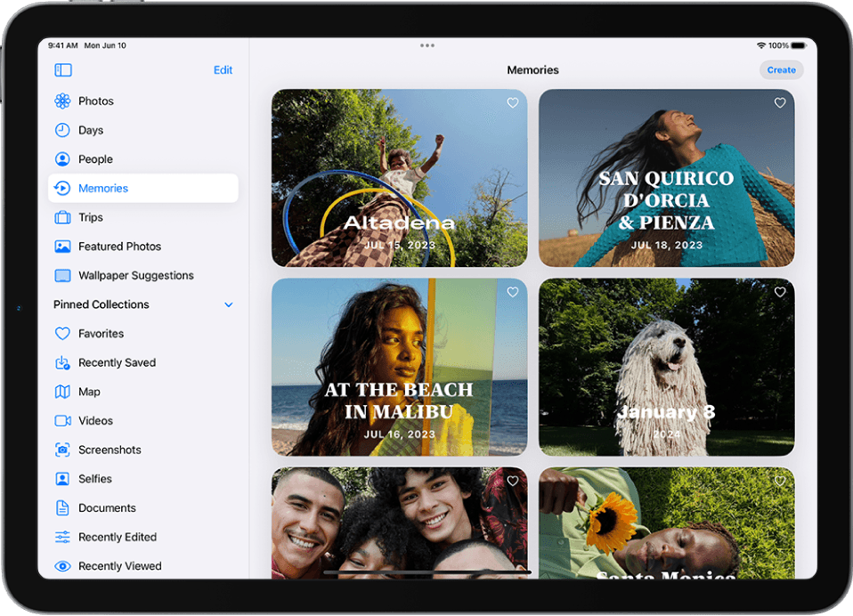Click the Recently Edited sliders icon
The width and height of the screenshot is (853, 616).
(x=62, y=537)
